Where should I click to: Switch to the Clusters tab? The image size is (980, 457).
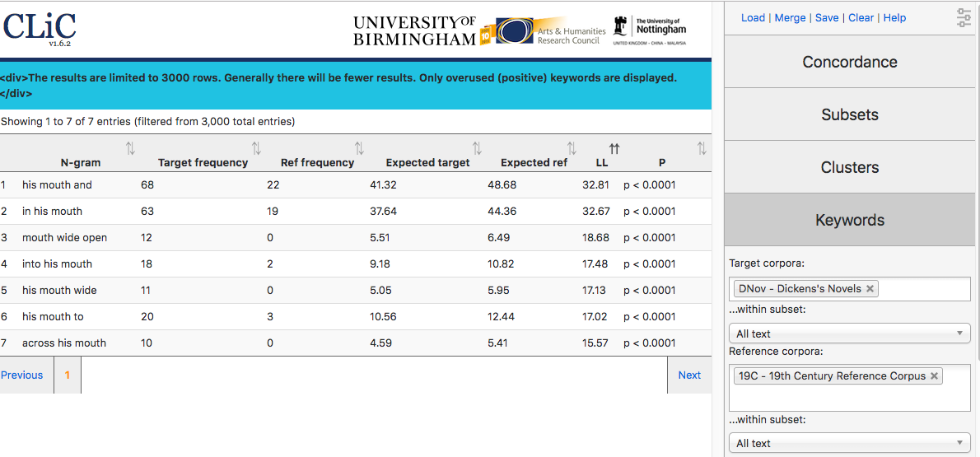click(850, 167)
